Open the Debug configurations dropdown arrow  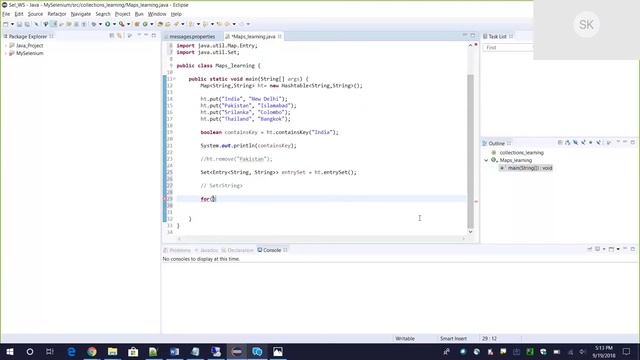100,24
